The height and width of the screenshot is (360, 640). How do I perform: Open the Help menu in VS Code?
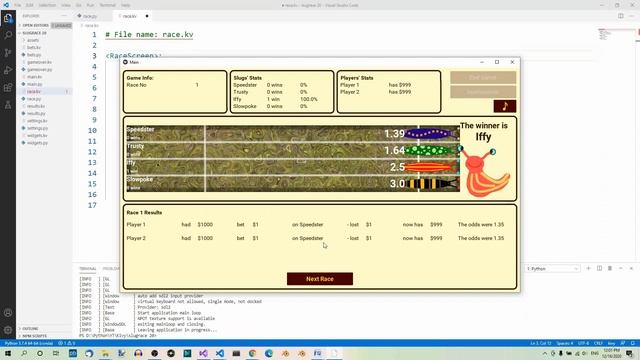tap(126, 5)
